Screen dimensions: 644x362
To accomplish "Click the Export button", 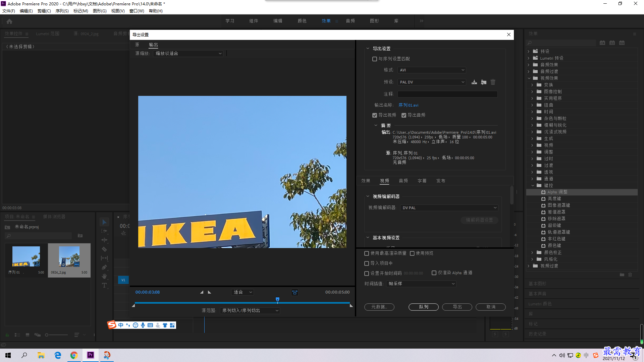I will pos(457,307).
